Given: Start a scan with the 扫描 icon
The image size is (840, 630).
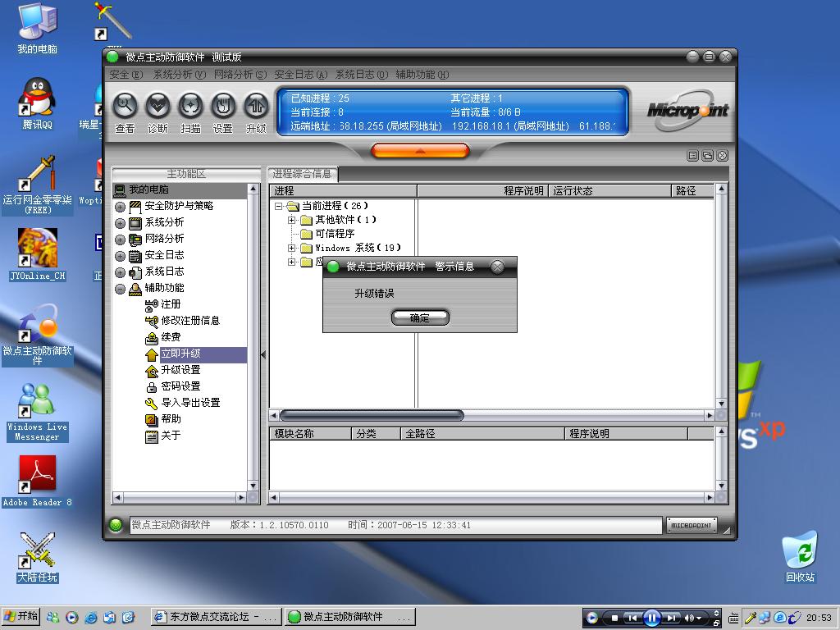Looking at the screenshot, I should click(190, 106).
